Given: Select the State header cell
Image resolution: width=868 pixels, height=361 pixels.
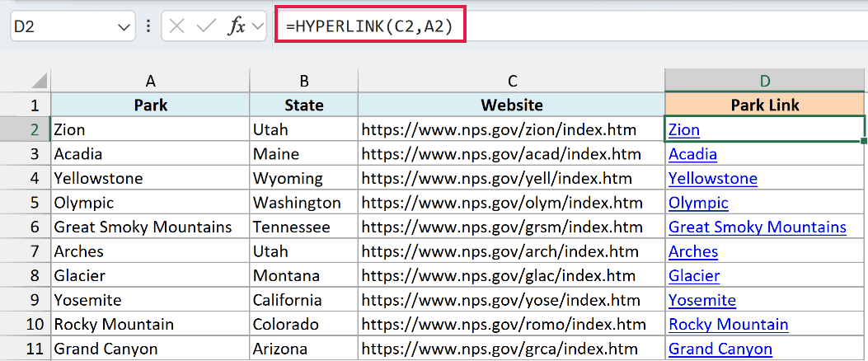Looking at the screenshot, I should (x=304, y=105).
